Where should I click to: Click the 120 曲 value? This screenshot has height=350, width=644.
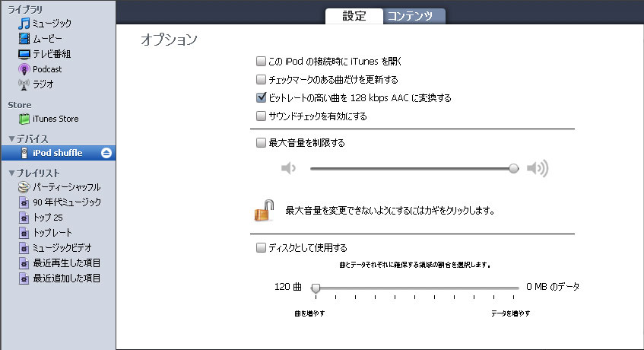coord(288,287)
